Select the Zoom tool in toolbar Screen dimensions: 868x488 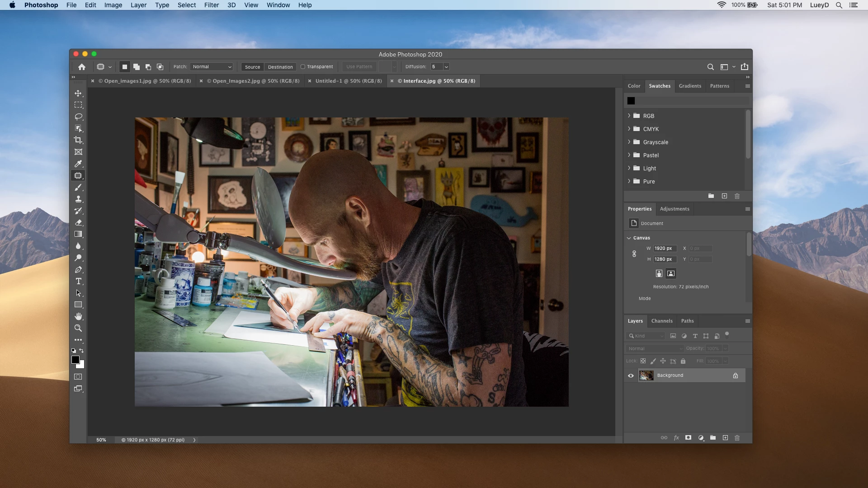tap(78, 328)
